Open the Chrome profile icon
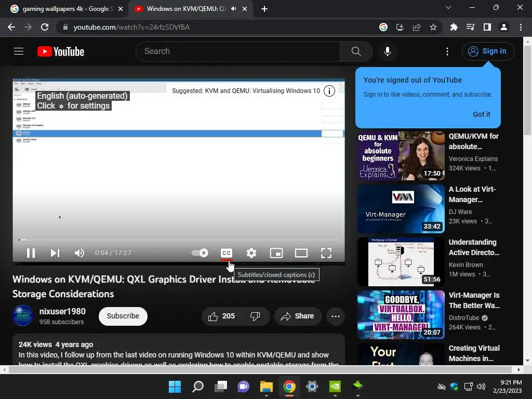The width and height of the screenshot is (532, 399). pyautogui.click(x=504, y=27)
